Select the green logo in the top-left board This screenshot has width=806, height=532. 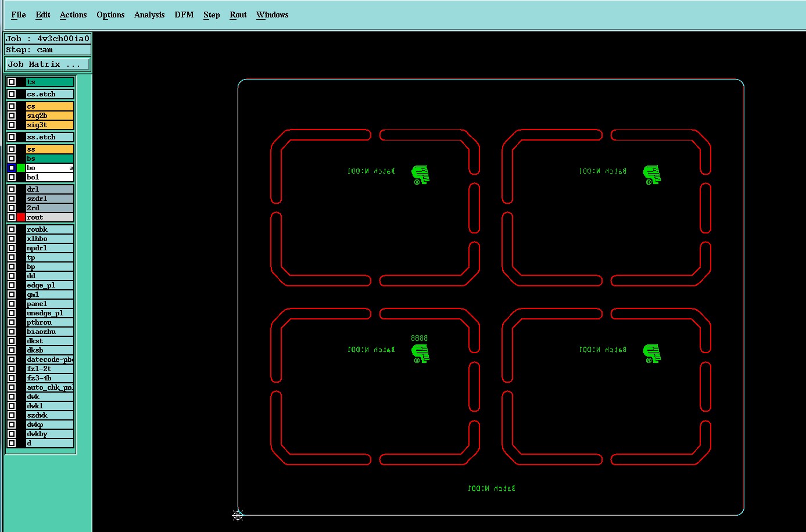pyautogui.click(x=420, y=175)
